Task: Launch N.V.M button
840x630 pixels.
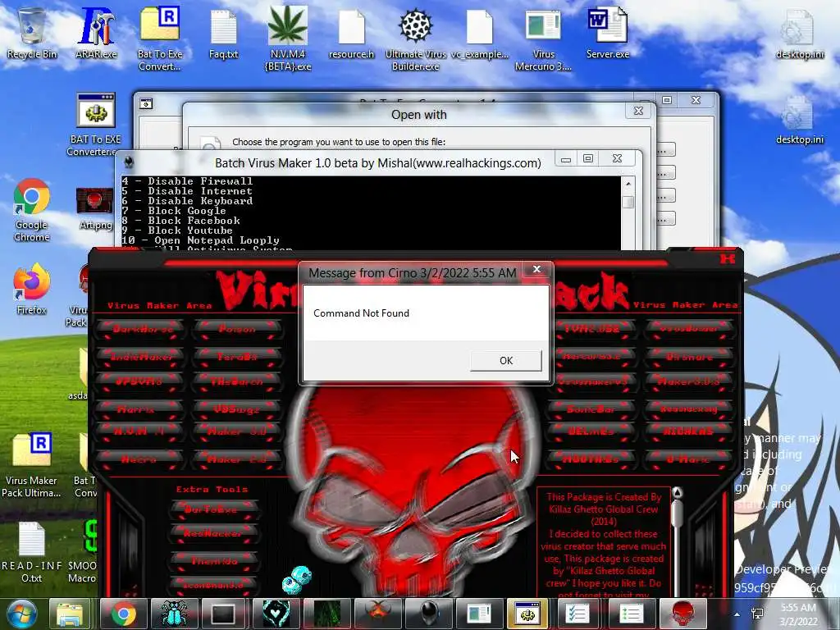Action: point(139,431)
